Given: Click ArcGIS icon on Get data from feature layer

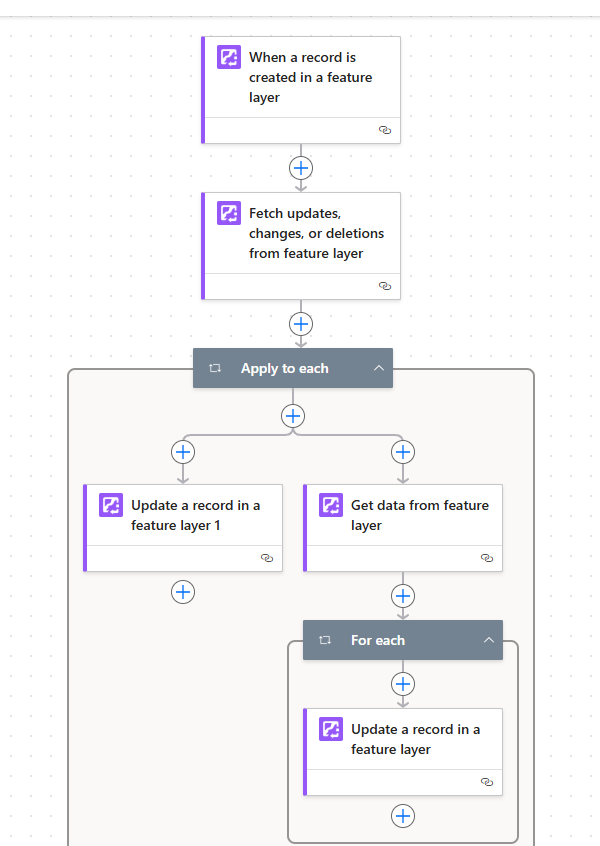Looking at the screenshot, I should click(x=331, y=505).
